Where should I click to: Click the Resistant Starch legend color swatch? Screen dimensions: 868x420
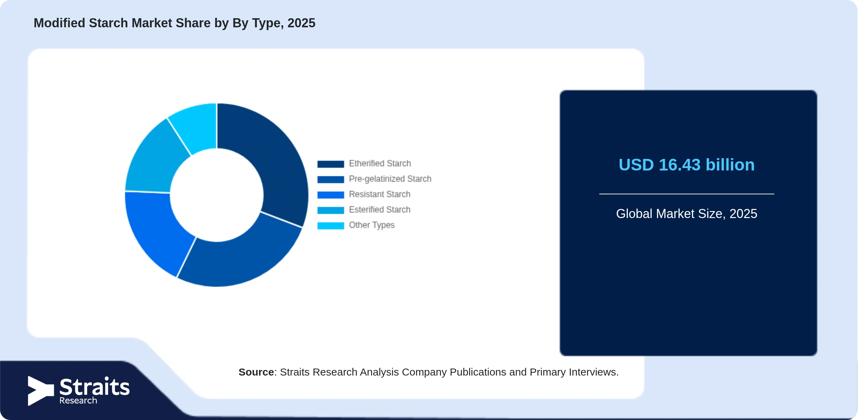(x=330, y=195)
